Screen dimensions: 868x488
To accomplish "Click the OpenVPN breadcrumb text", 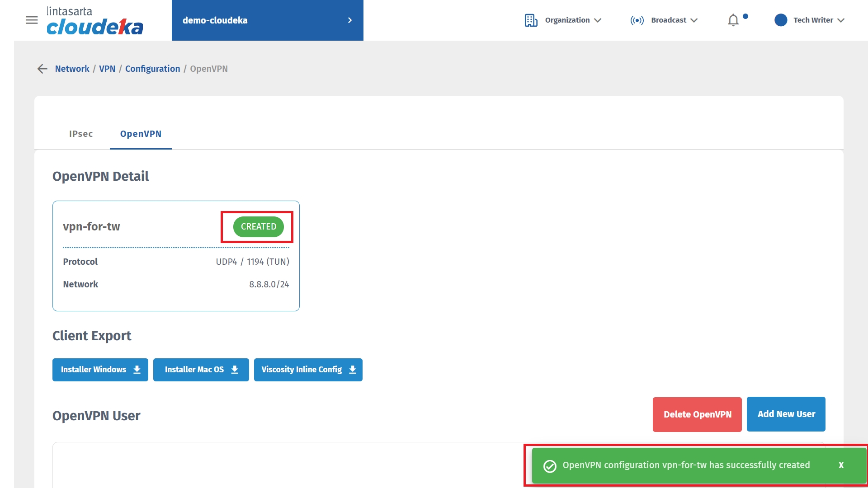I will point(209,69).
